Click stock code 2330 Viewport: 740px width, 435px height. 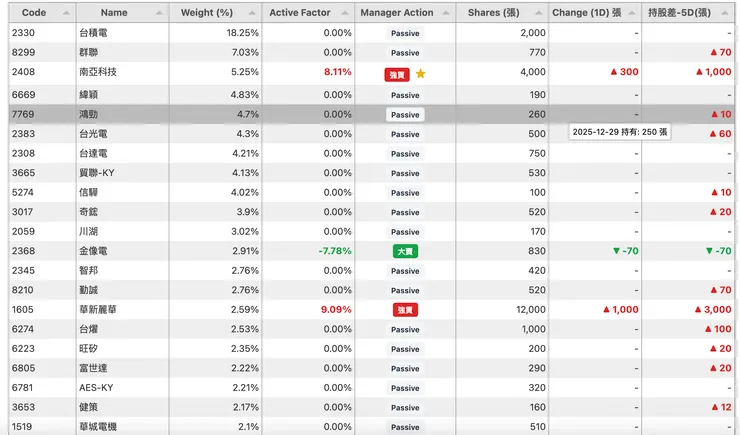point(23,33)
